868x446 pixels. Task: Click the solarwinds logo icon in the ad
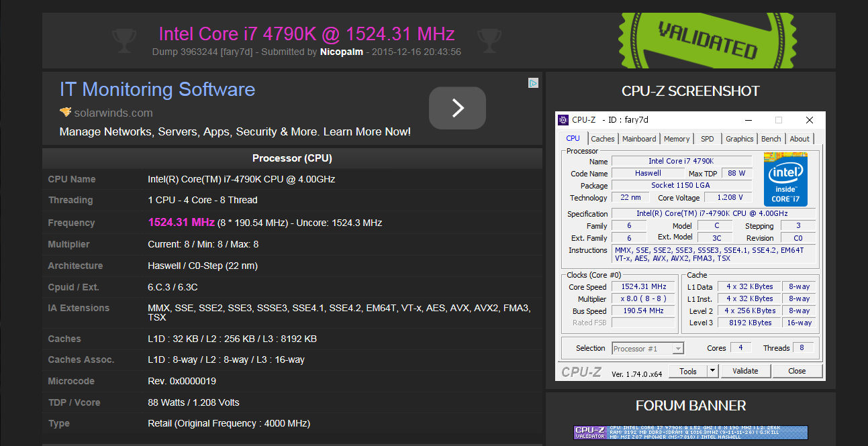click(x=65, y=112)
